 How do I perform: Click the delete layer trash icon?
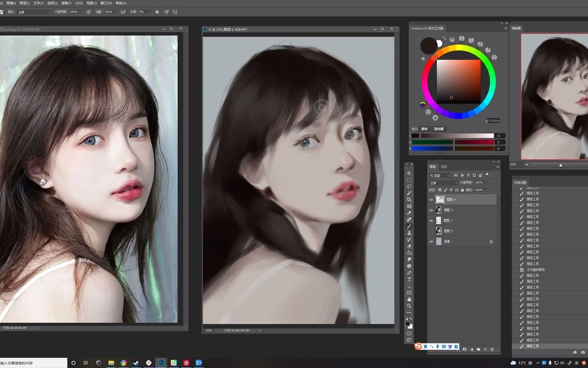(x=492, y=349)
